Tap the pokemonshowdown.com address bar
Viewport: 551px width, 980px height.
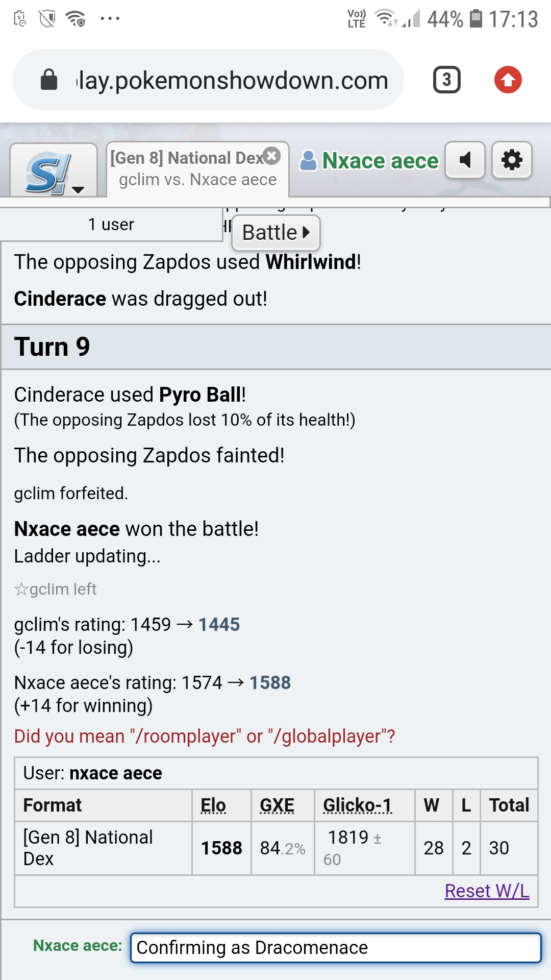[232, 81]
